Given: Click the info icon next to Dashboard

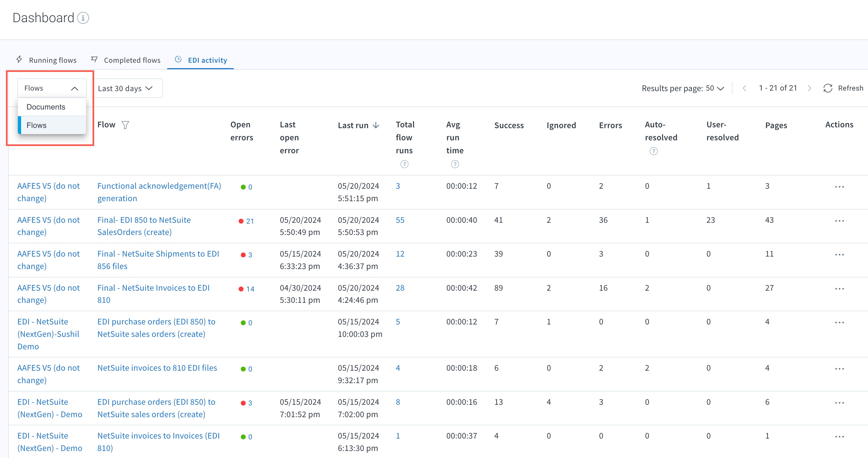Looking at the screenshot, I should click(83, 18).
